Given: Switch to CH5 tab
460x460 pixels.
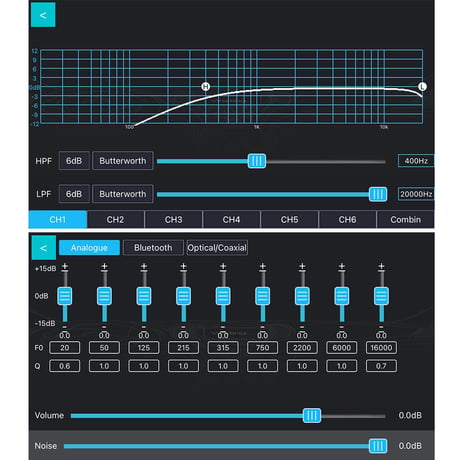Looking at the screenshot, I should 289,219.
